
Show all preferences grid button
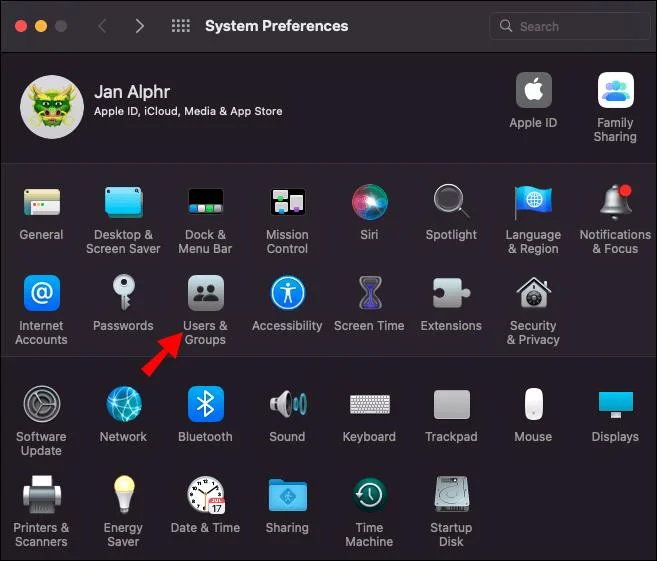tap(181, 26)
